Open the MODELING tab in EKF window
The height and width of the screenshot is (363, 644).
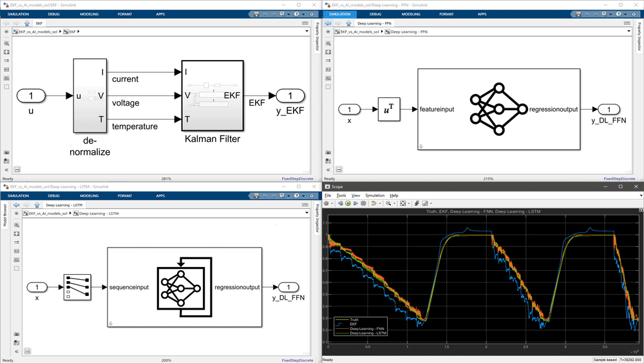[x=89, y=14]
